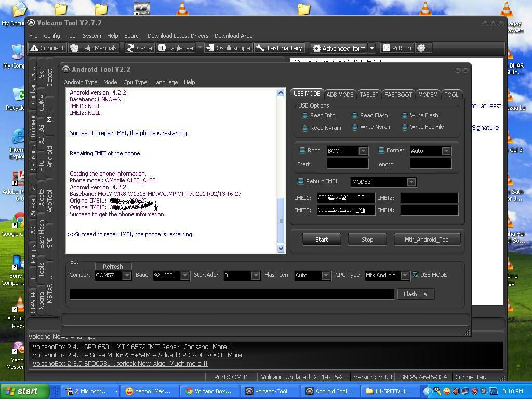Open StartAddr dropdown
Image resolution: width=532 pixels, height=399 pixels.
pyautogui.click(x=256, y=275)
